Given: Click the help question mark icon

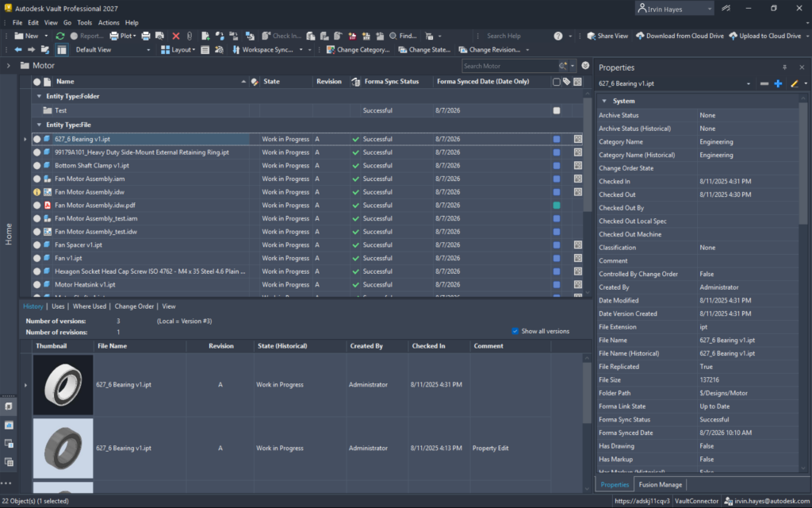Looking at the screenshot, I should pyautogui.click(x=557, y=36).
